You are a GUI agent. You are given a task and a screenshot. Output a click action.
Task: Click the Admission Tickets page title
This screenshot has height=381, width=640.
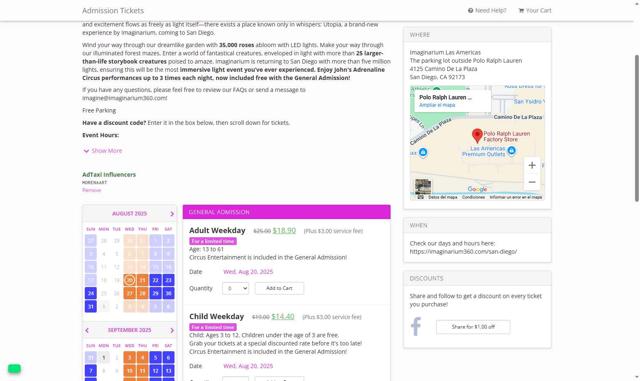[x=113, y=11]
